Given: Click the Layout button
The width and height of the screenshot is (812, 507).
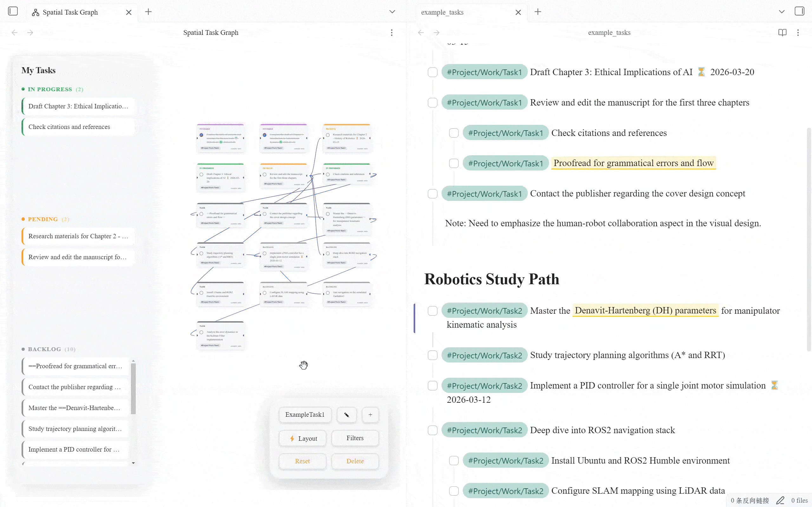Looking at the screenshot, I should 303,438.
